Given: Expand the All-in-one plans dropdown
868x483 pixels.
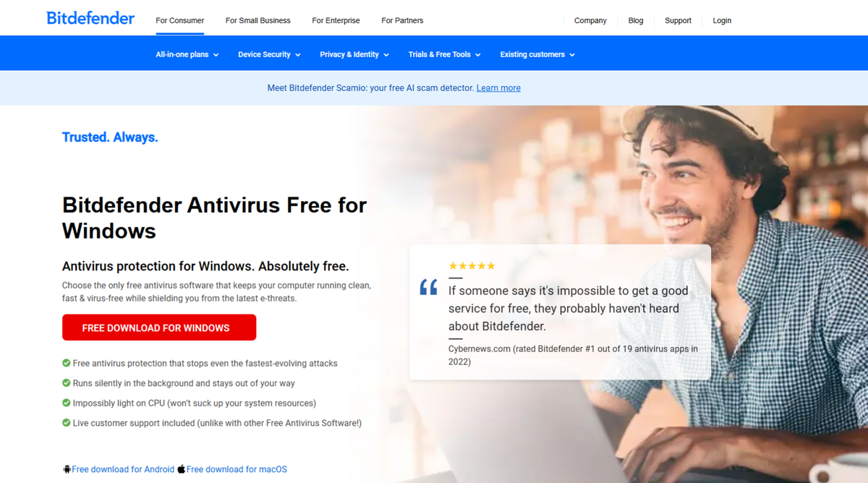Looking at the screenshot, I should (187, 54).
